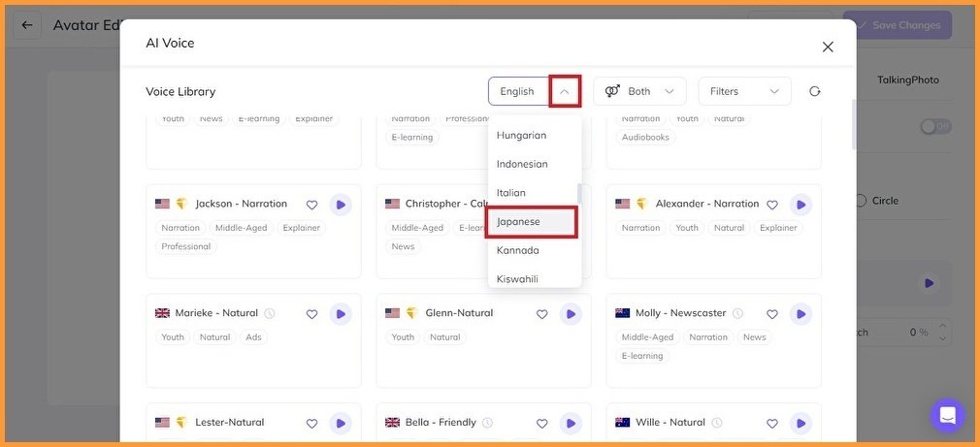Play the Molly - Newscaster voice preview

pos(800,314)
